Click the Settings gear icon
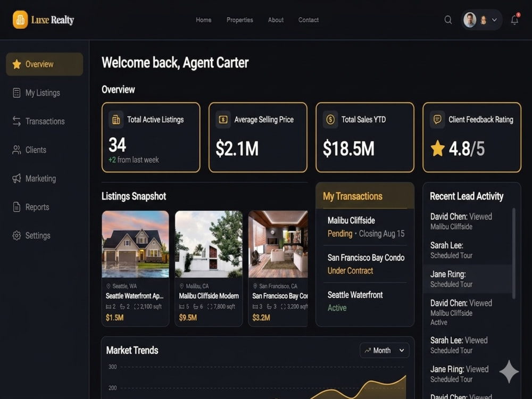This screenshot has height=399, width=532. click(x=16, y=236)
